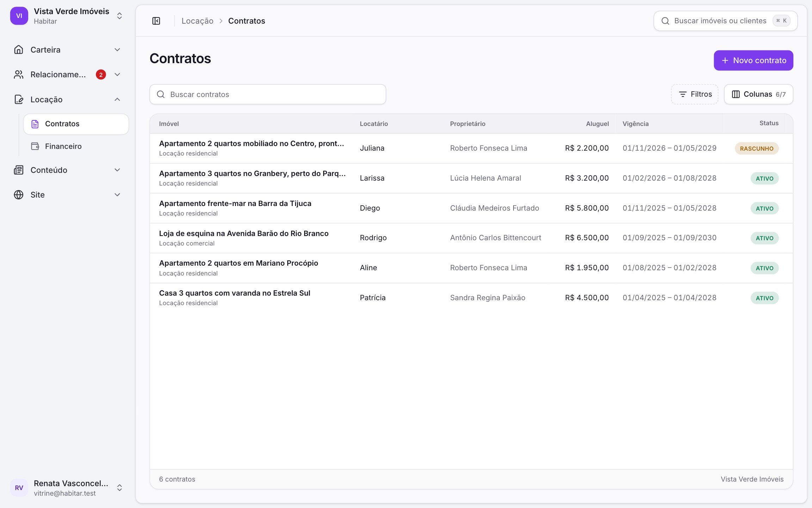
Task: Open Loja de esquina na Avenida Barão row
Action: pyautogui.click(x=471, y=238)
